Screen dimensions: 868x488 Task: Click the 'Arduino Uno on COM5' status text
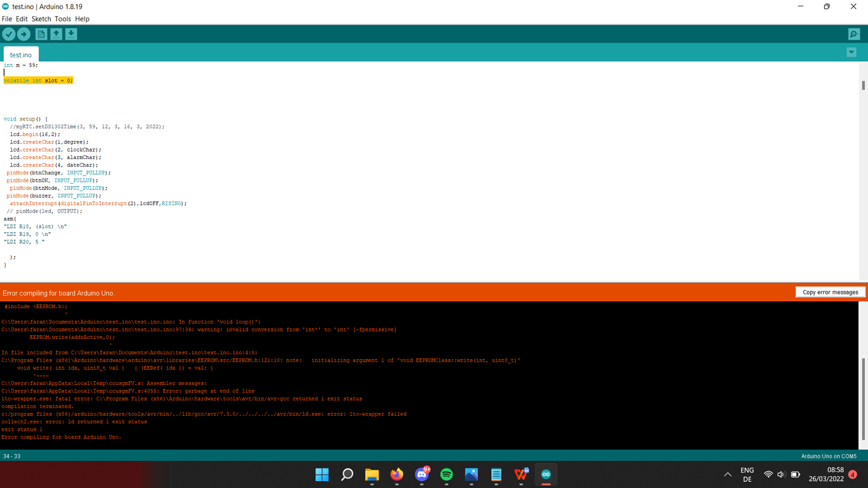click(x=829, y=457)
